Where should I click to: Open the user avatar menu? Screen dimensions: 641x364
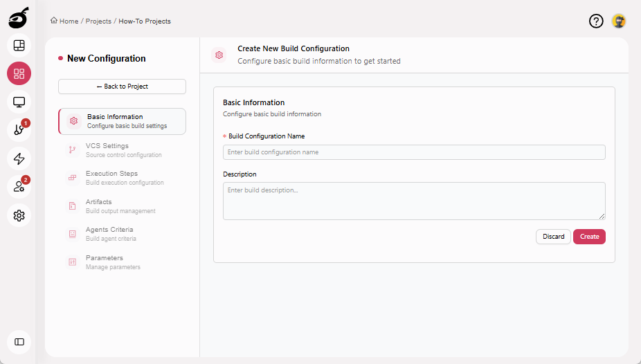click(619, 21)
